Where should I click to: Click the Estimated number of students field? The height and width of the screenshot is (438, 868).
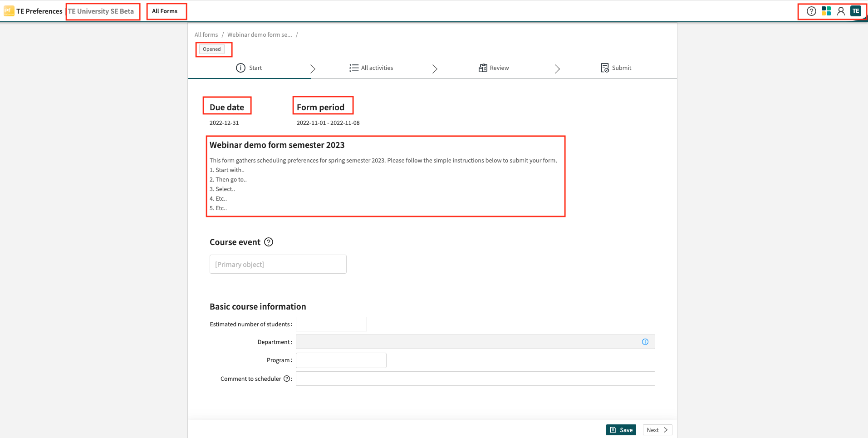[331, 324]
